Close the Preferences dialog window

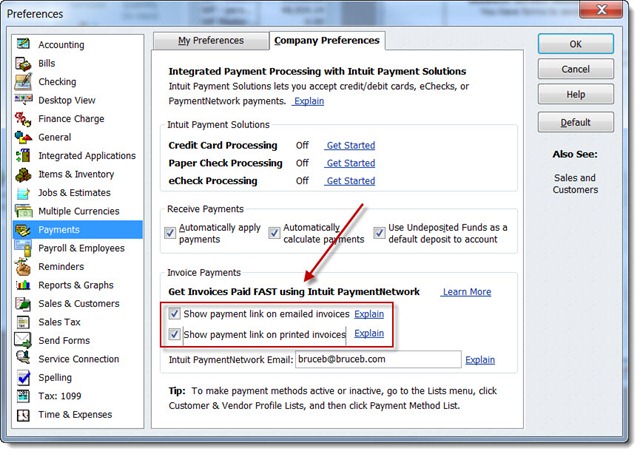601,9
